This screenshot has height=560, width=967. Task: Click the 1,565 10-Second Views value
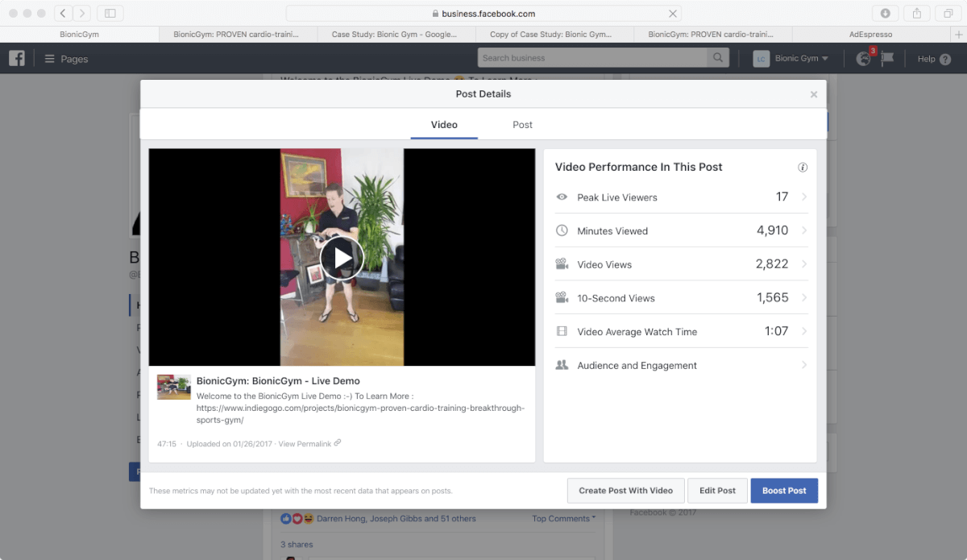point(773,298)
